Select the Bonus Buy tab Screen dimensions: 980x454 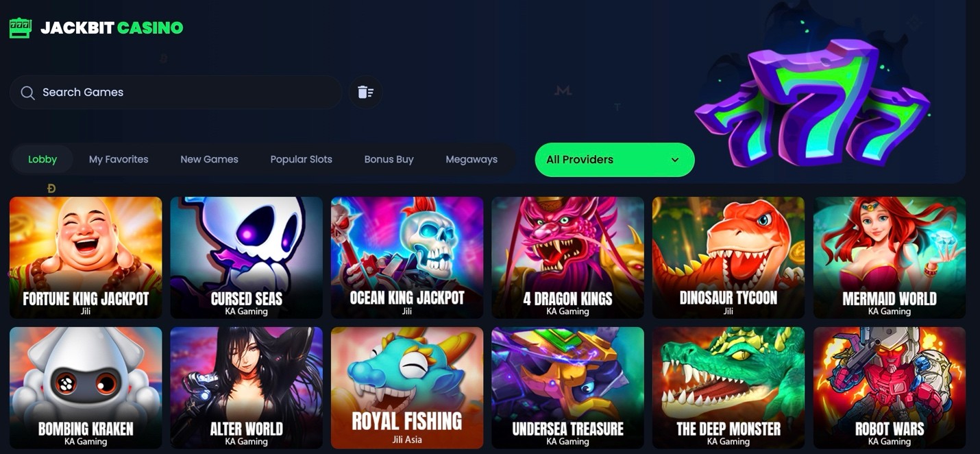389,159
